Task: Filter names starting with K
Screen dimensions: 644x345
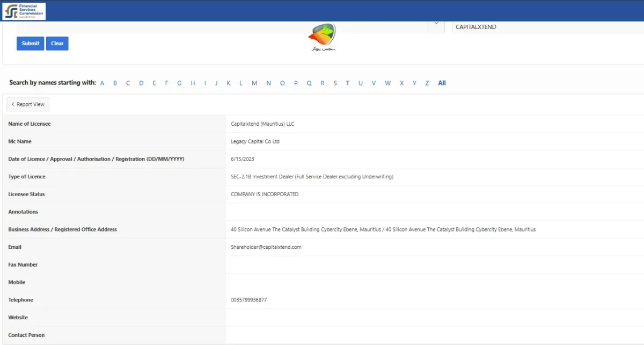Action: click(x=229, y=83)
